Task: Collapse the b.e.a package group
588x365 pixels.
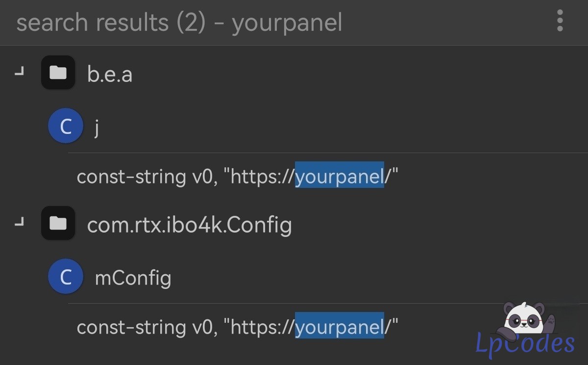Action: 20,74
